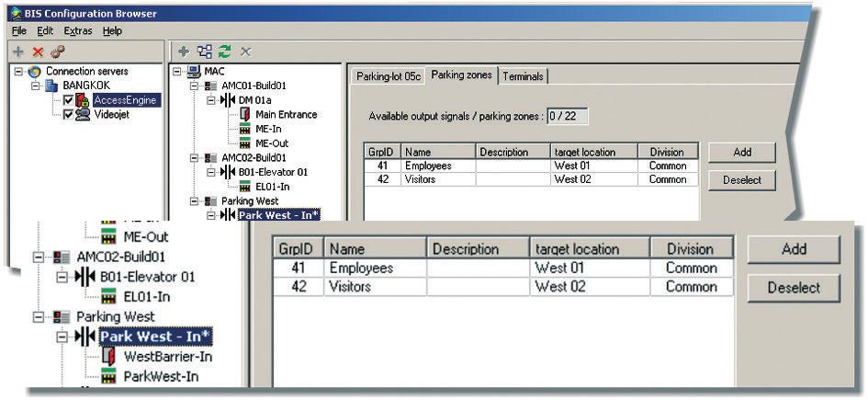
Task: Collapse Park West - In* in the magnified callout
Action: (62, 337)
